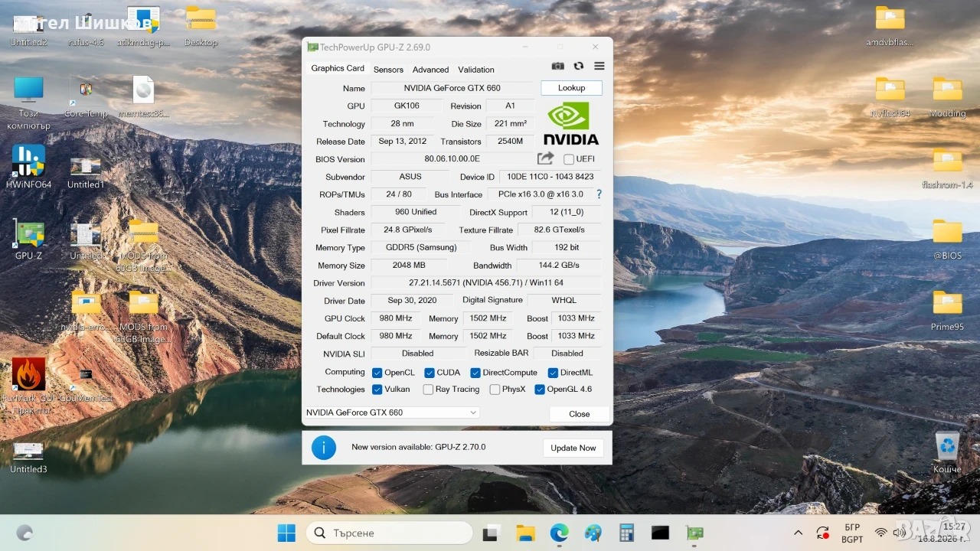Open Windows Start menu
Image resolution: width=980 pixels, height=551 pixels.
286,533
